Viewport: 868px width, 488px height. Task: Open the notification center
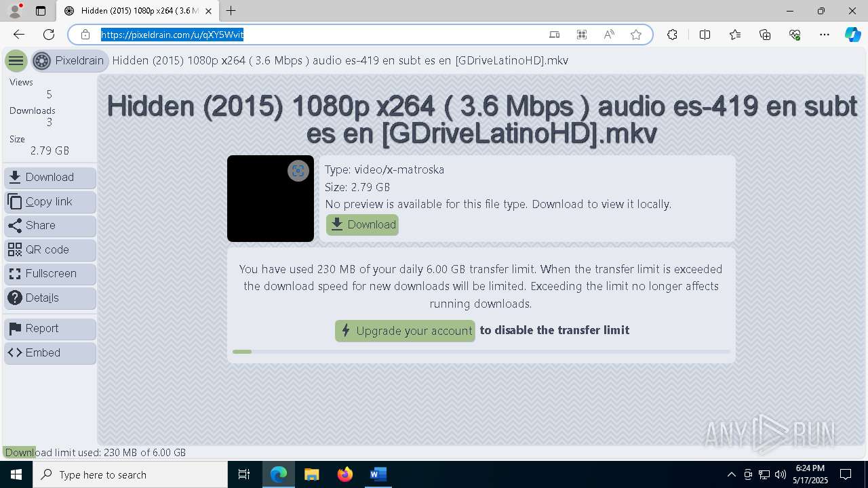[846, 474]
